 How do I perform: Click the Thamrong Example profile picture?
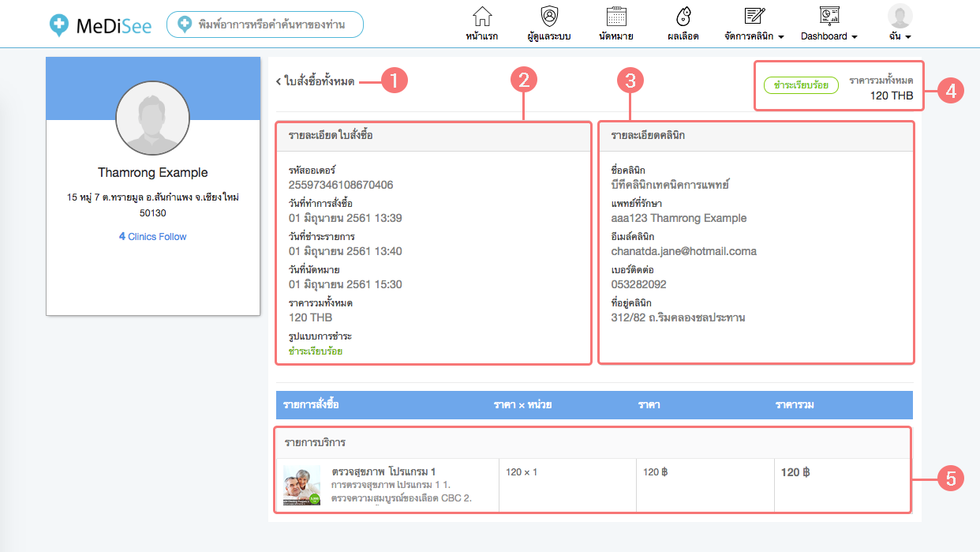(x=152, y=118)
